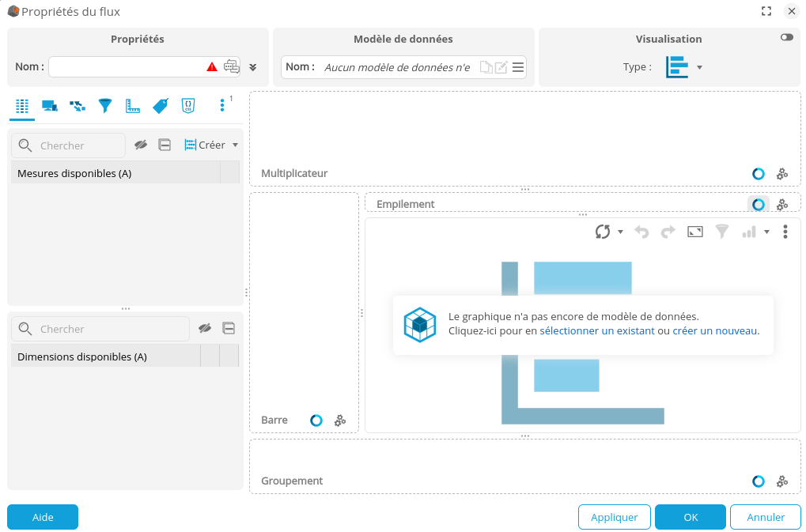Open the ruler dimensions tab
Viewport: 806px width, 532px height.
click(x=133, y=106)
